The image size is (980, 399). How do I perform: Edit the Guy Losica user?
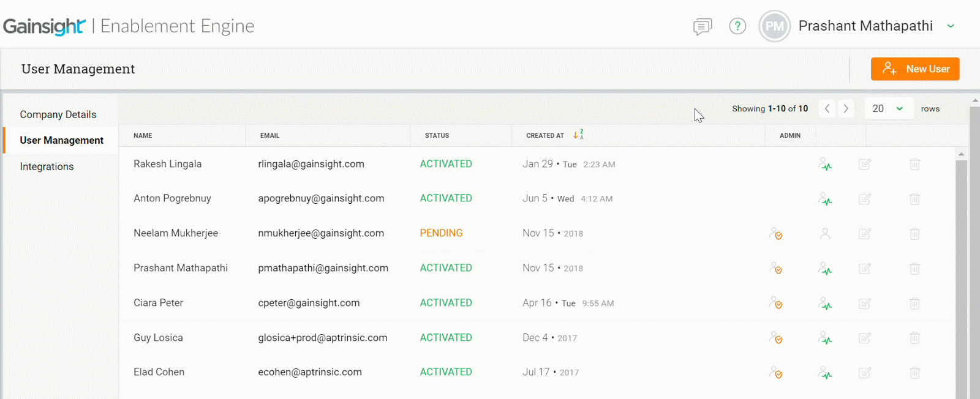pyautogui.click(x=865, y=338)
